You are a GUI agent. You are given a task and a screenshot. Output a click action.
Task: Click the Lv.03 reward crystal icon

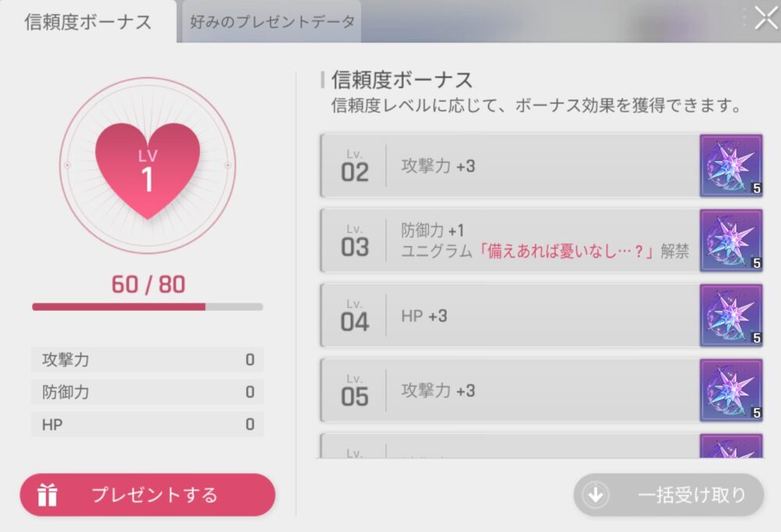tap(731, 241)
